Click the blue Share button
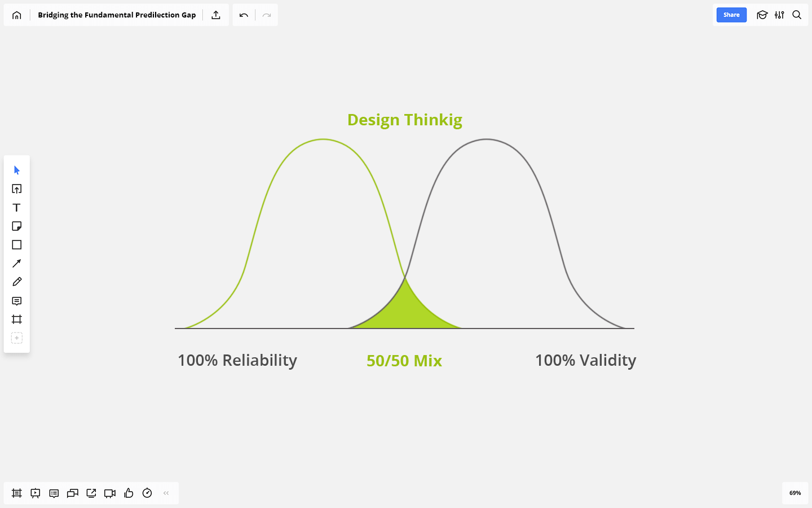812x508 pixels. click(x=731, y=15)
